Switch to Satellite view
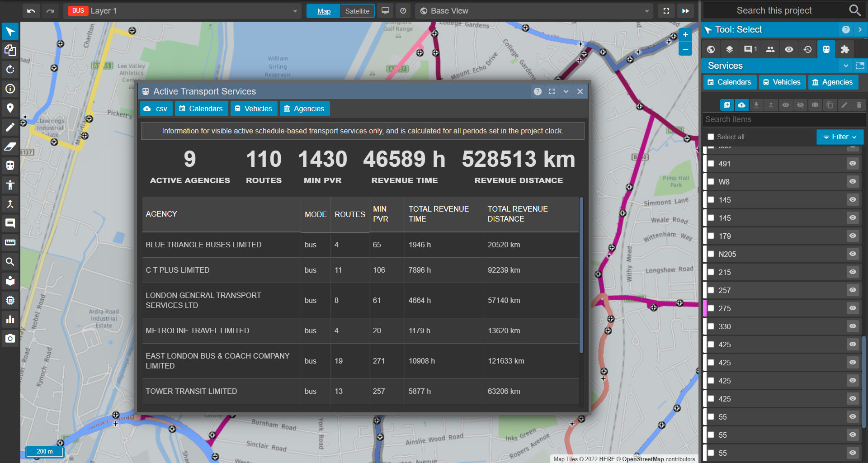The image size is (868, 463). 357,11
